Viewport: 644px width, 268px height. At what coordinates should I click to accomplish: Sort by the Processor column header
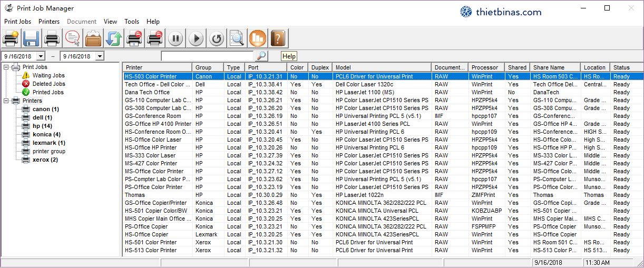pos(487,67)
